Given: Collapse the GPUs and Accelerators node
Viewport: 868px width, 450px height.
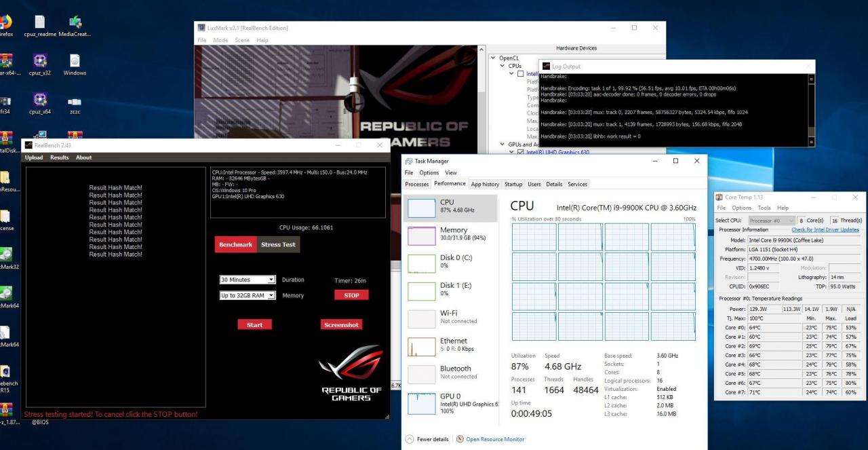Looking at the screenshot, I should tap(502, 144).
